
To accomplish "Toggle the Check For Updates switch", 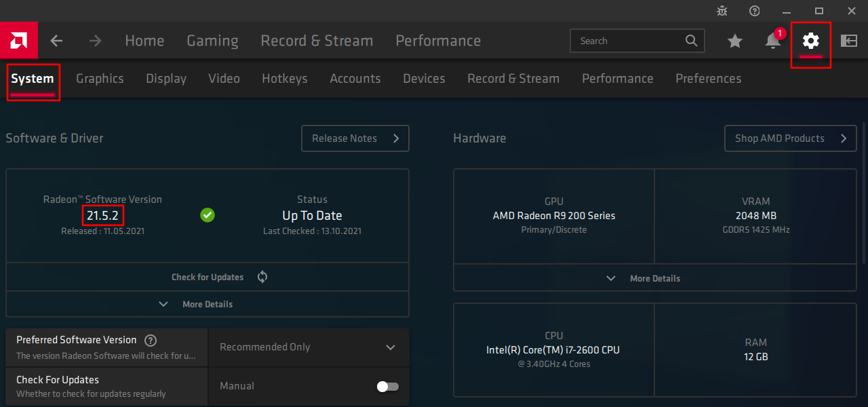I will (x=388, y=387).
